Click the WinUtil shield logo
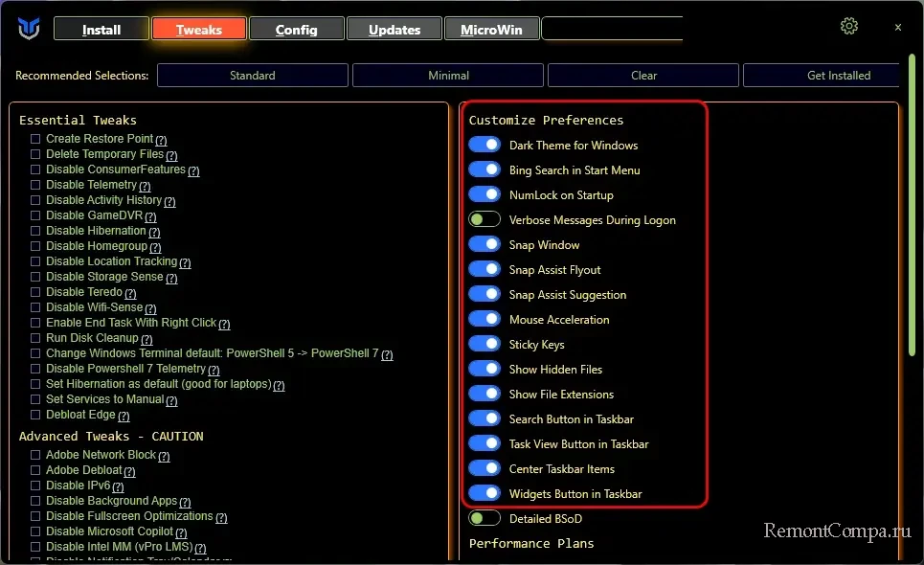The width and height of the screenshot is (924, 565). click(29, 28)
